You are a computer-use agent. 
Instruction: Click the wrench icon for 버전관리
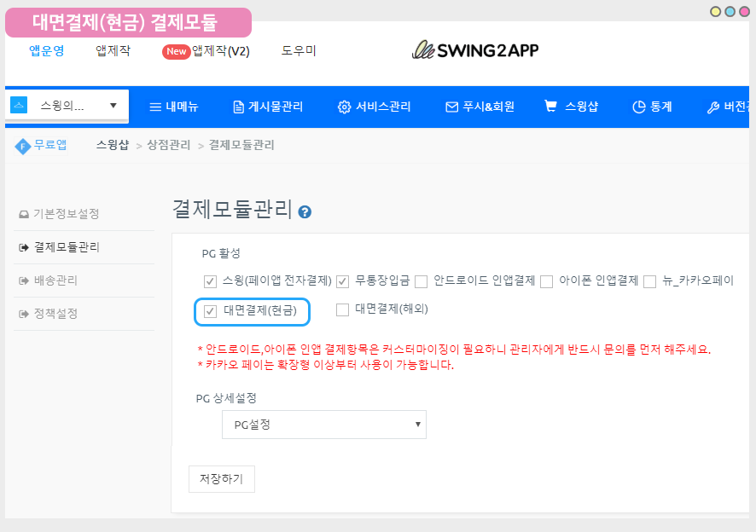coord(713,107)
